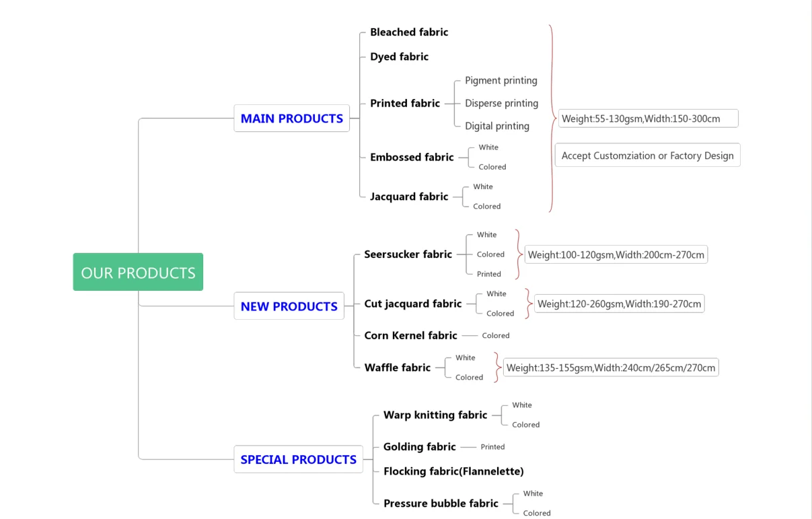Click the Dyed fabric topic
Viewport: 812px width, 519px height.
point(399,57)
